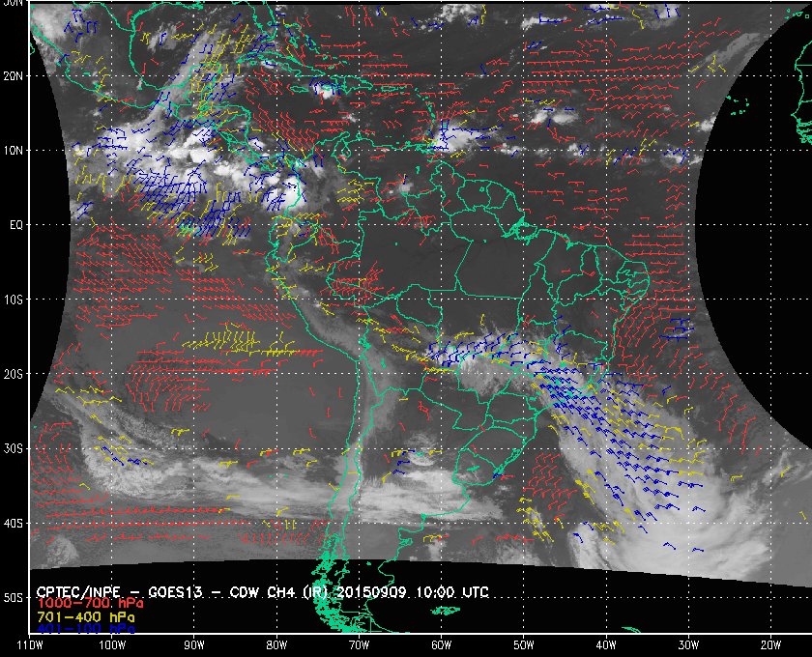Screen dimensions: 812x657
Task: Click the 10N latitude axis label
Action: click(12, 151)
